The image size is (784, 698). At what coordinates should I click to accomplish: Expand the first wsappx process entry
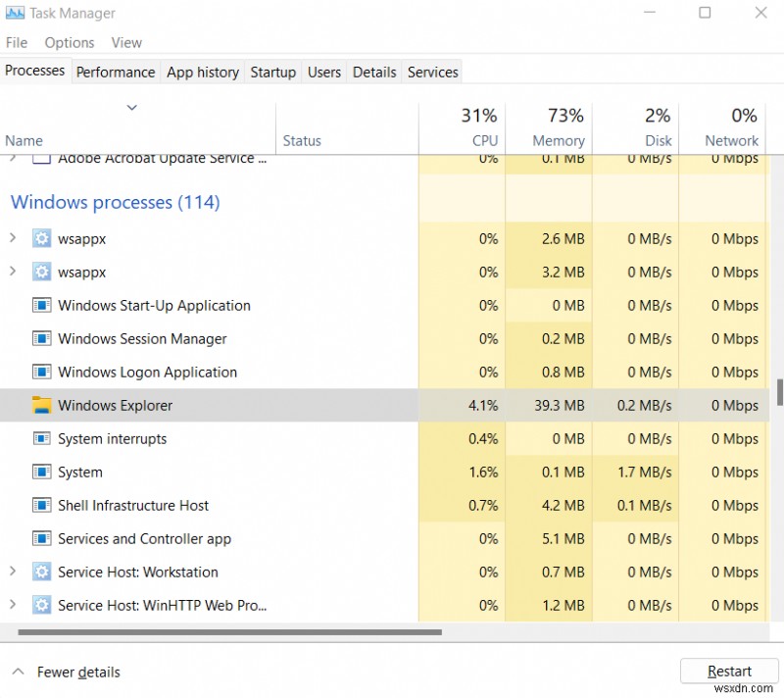[13, 238]
